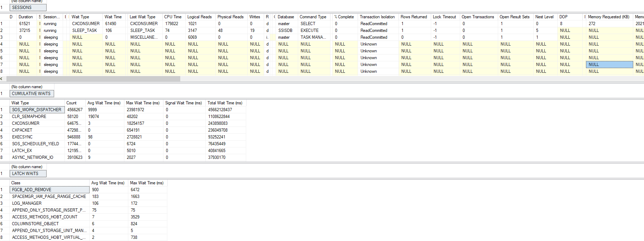This screenshot has width=644, height=241.
Task: Click the Total Wait Time (ms) column header
Action: 225,103
